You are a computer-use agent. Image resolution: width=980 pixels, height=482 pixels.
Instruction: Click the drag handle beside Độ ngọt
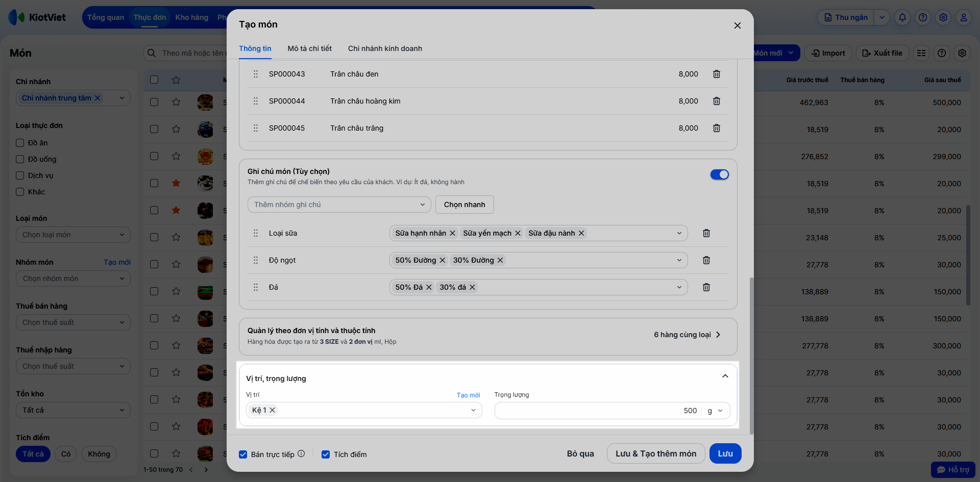pos(256,260)
